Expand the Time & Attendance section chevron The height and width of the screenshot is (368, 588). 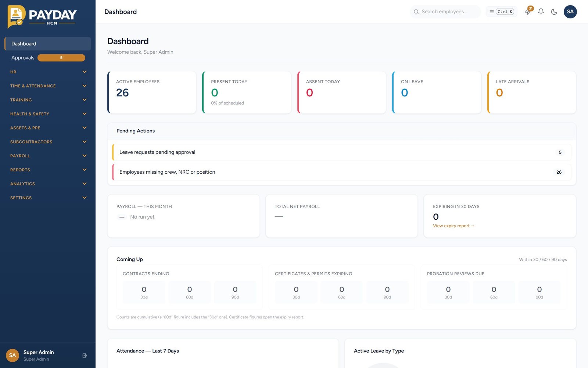[x=85, y=86]
